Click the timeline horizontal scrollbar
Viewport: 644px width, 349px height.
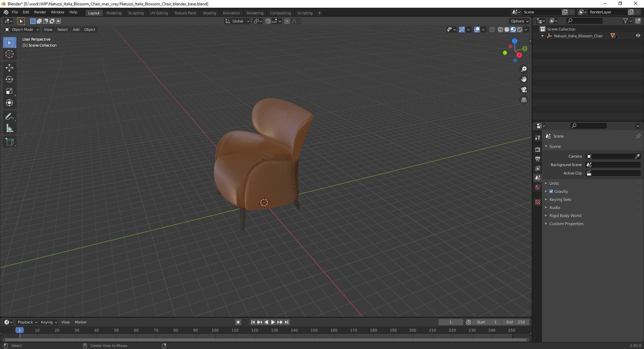click(x=266, y=340)
